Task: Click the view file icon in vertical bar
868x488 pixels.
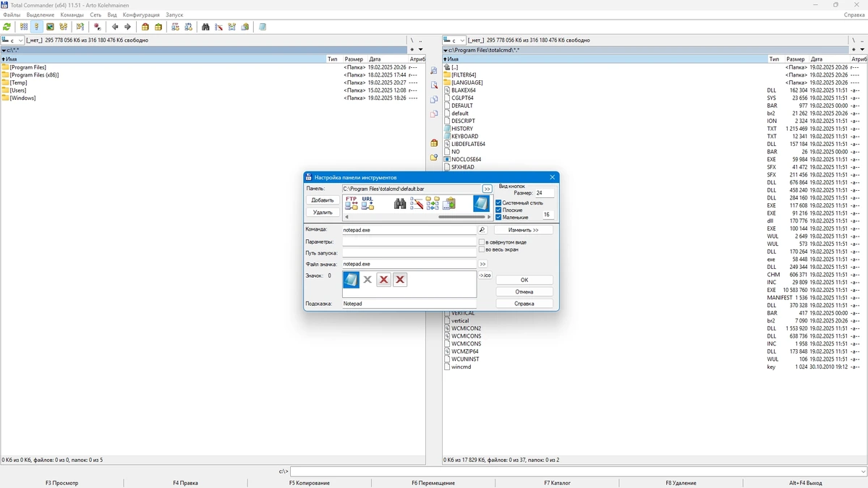Action: (434, 70)
